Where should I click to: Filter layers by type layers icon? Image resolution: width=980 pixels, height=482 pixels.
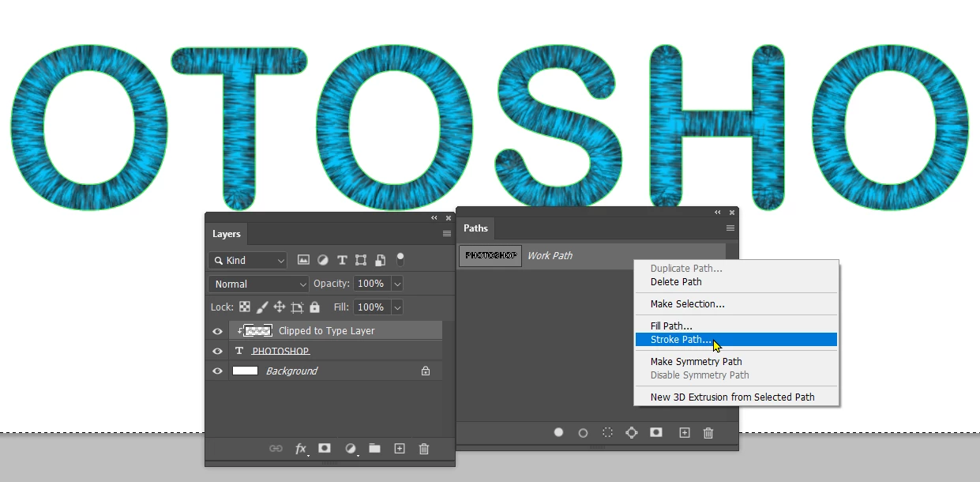tap(342, 260)
